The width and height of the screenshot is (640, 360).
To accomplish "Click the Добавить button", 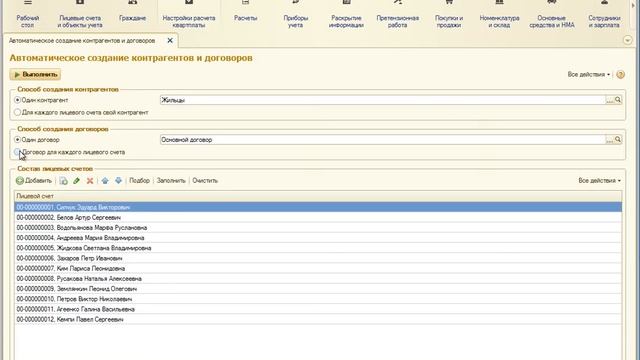I will (x=34, y=181).
